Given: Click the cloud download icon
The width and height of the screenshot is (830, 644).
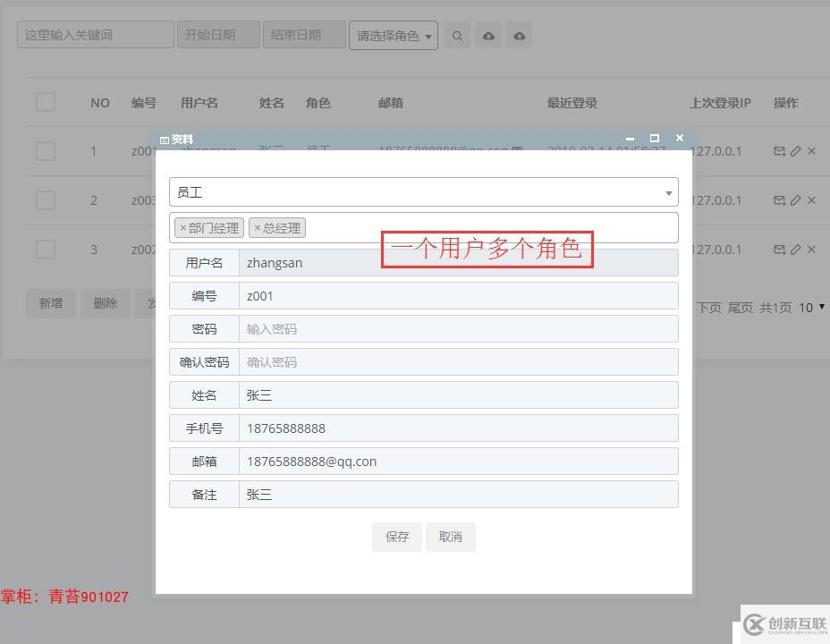Looking at the screenshot, I should 520,36.
